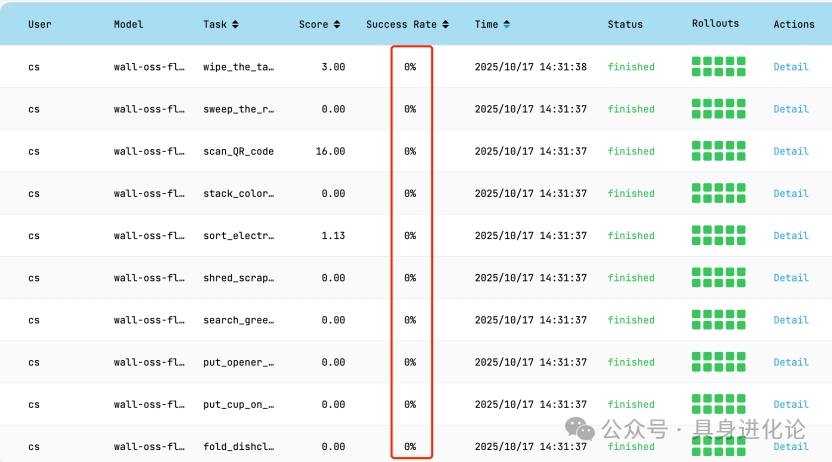
Task: Open Detail for the put_cup_on task
Action: pyautogui.click(x=790, y=405)
